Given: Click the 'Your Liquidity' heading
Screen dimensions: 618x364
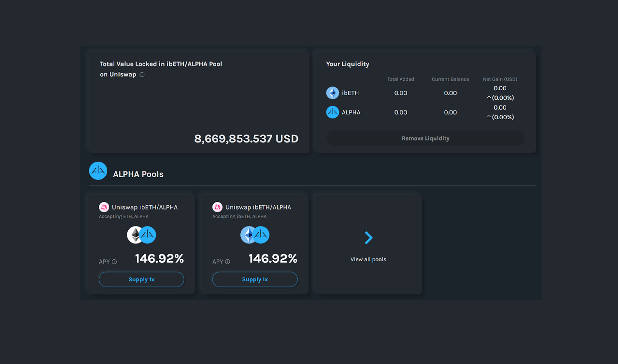Looking at the screenshot, I should coord(348,64).
